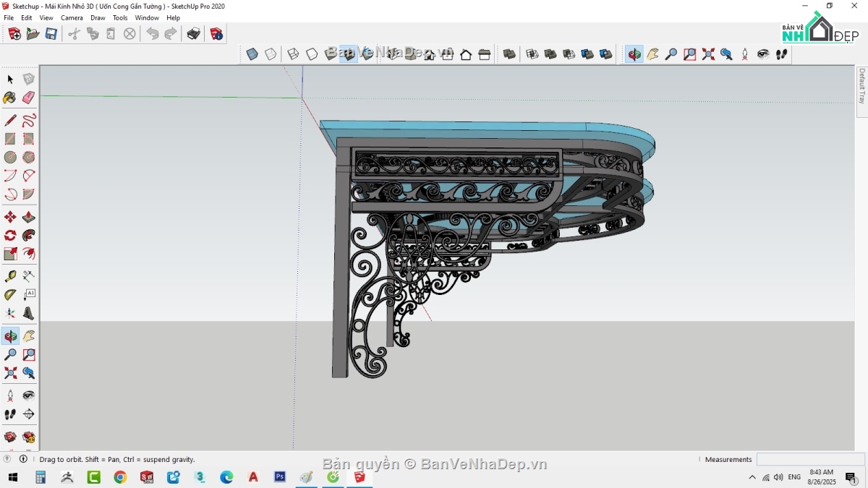The height and width of the screenshot is (488, 868).
Task: Select the Move tool
Action: [x=10, y=215]
